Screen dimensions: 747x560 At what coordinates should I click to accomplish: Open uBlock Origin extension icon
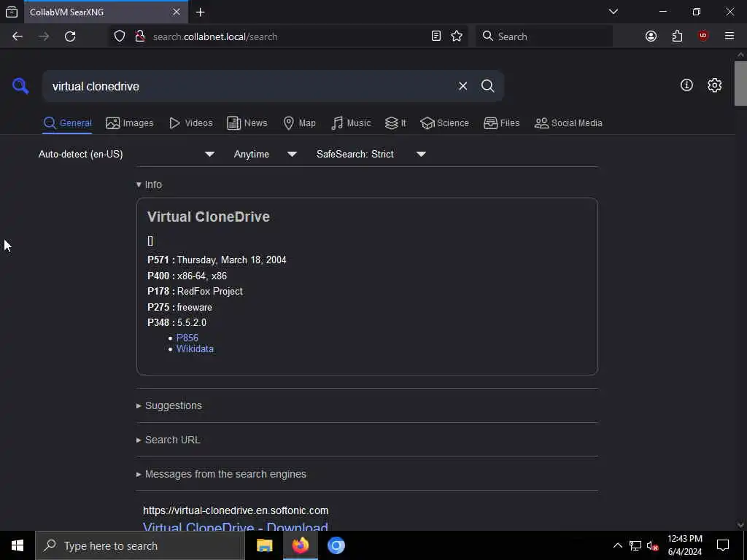703,36
